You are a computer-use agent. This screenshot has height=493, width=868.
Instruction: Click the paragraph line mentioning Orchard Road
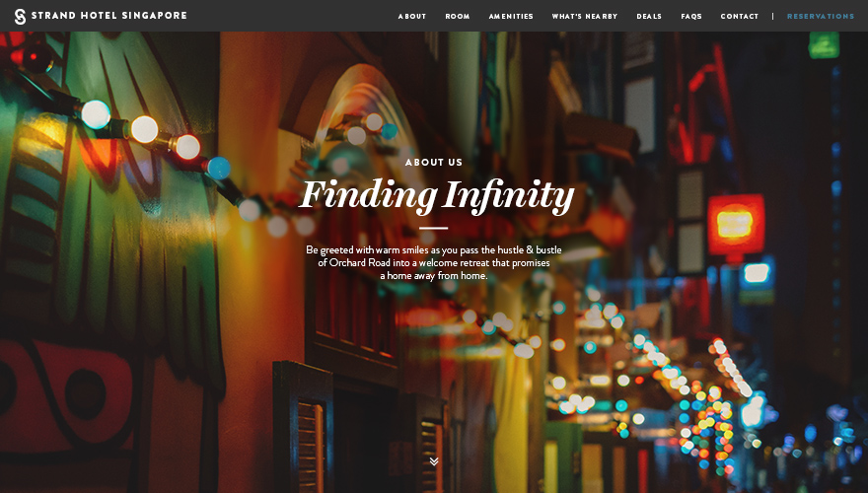434,263
